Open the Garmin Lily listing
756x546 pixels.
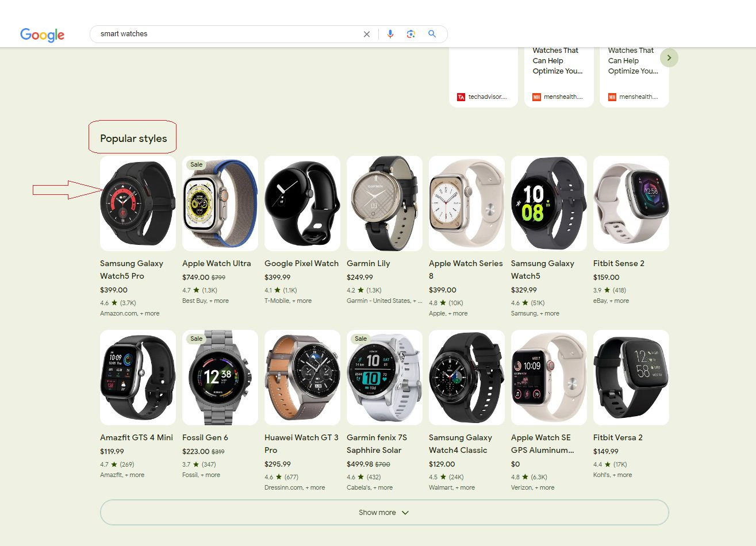pos(368,263)
